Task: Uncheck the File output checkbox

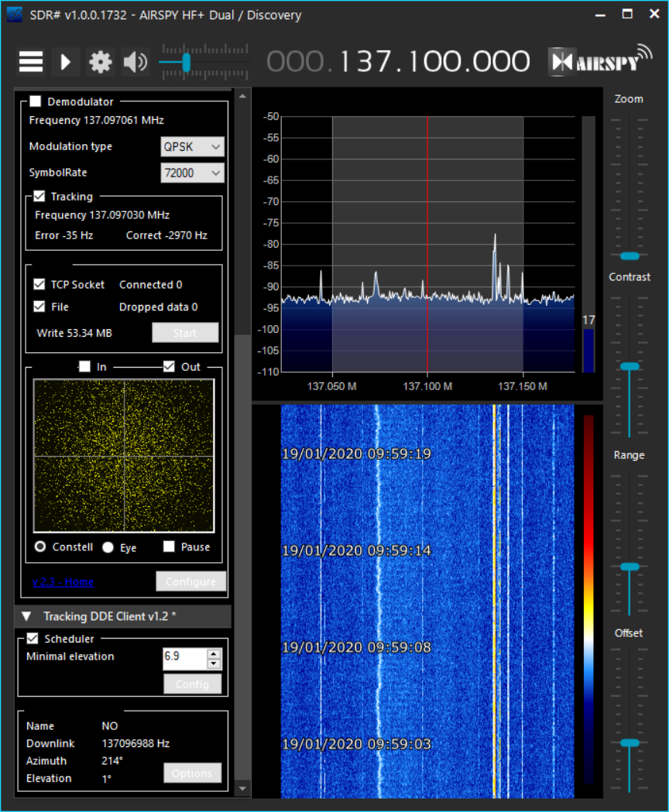Action: pyautogui.click(x=39, y=307)
